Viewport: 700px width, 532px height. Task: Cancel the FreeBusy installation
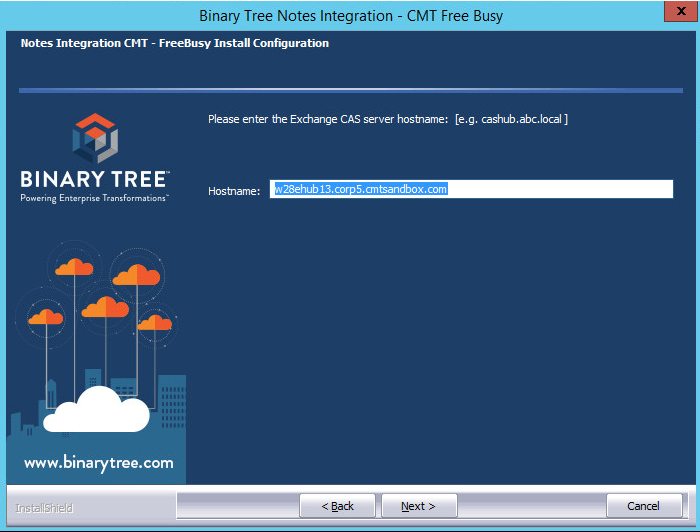point(644,506)
